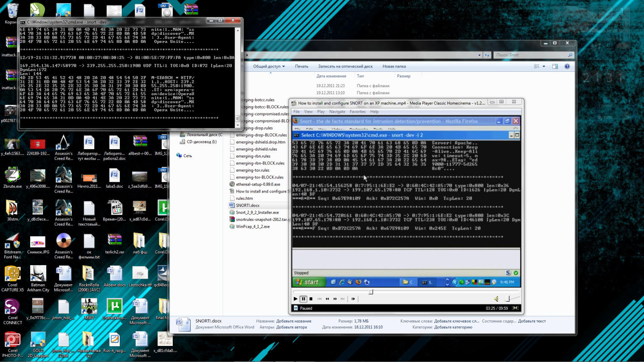Screen dimensions: 644x362
Task: Open RocknRolla (2008) AVC desktop icon
Action: point(89,279)
